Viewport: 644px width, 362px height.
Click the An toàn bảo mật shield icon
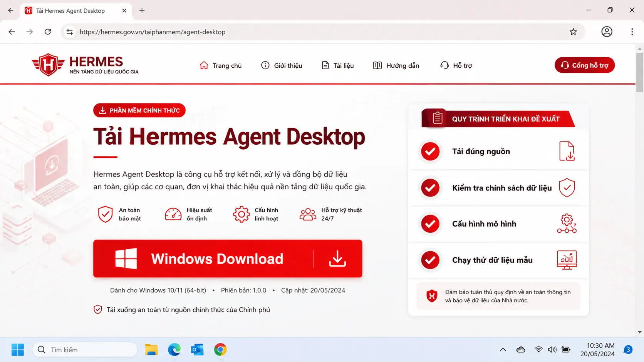[x=105, y=214]
